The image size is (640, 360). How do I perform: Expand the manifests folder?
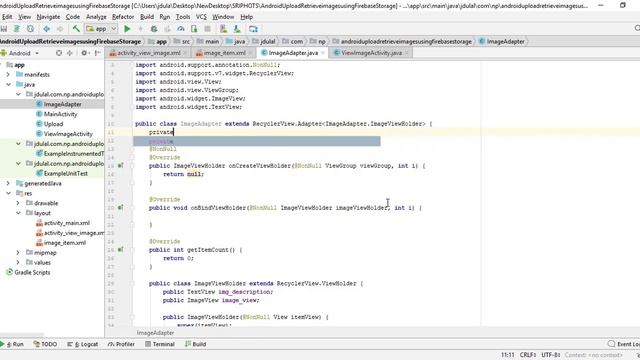(8, 75)
